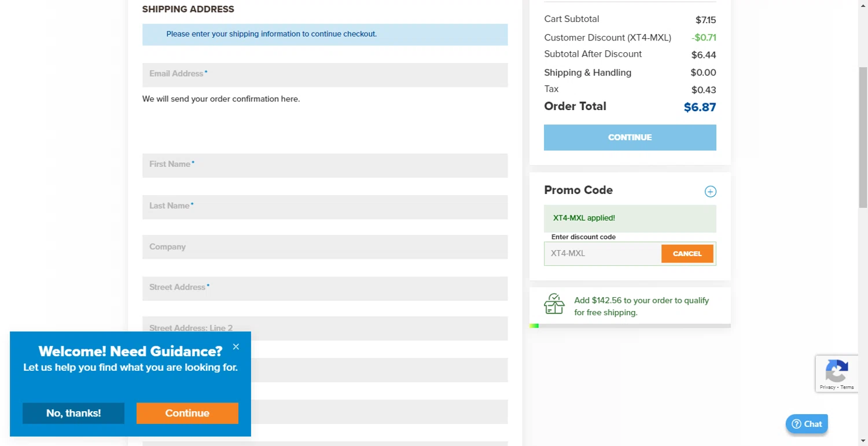Open the reCAPTCHA Terms link
The width and height of the screenshot is (868, 446).
(847, 387)
